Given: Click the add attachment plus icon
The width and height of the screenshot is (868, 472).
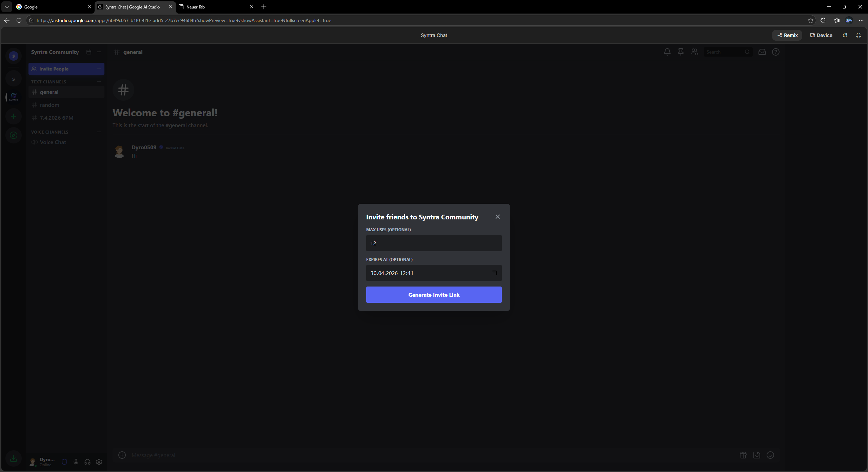Looking at the screenshot, I should 122,455.
